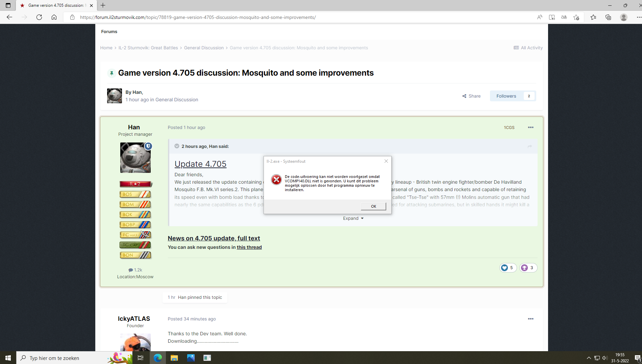
Task: Open the volume control in tray
Action: click(x=605, y=358)
